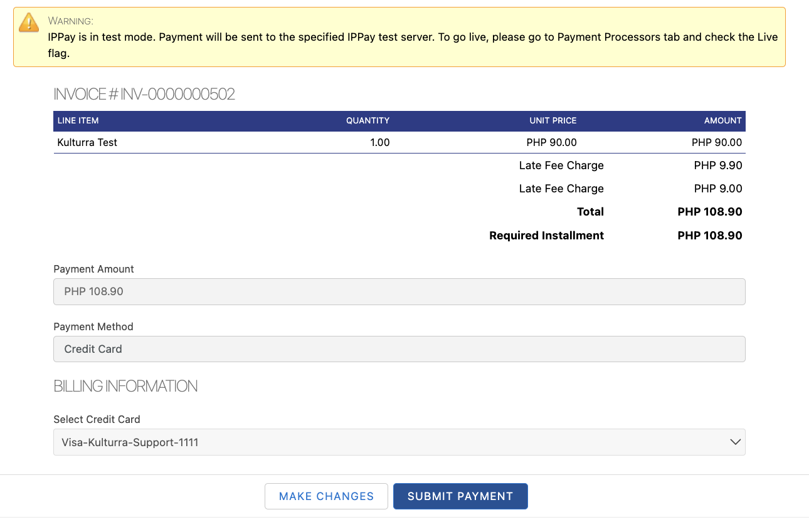This screenshot has width=809, height=532.
Task: Click the Quantity column header
Action: pyautogui.click(x=367, y=121)
